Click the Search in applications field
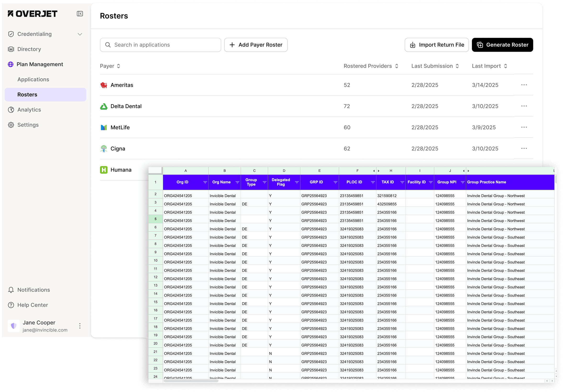563x392 pixels. pyautogui.click(x=160, y=45)
